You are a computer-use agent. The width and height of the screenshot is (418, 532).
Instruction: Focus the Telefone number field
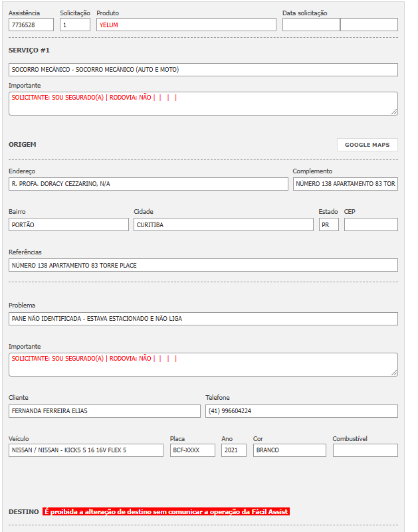[301, 411]
